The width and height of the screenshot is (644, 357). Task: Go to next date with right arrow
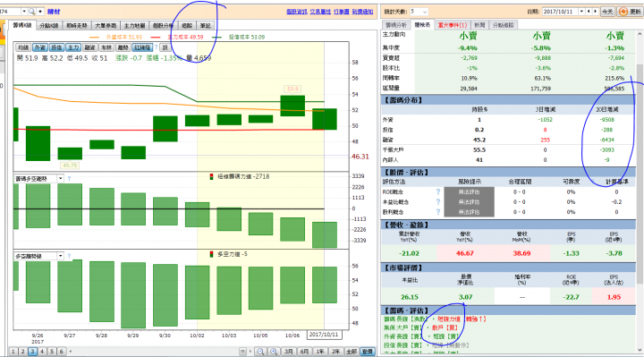[x=595, y=12]
